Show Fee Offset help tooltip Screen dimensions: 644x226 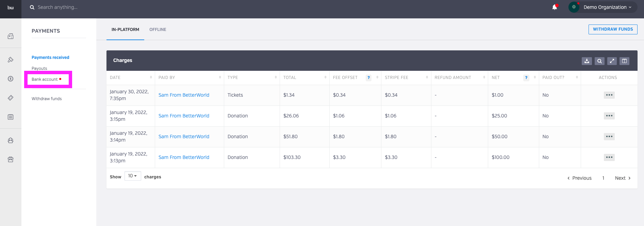[x=368, y=78]
